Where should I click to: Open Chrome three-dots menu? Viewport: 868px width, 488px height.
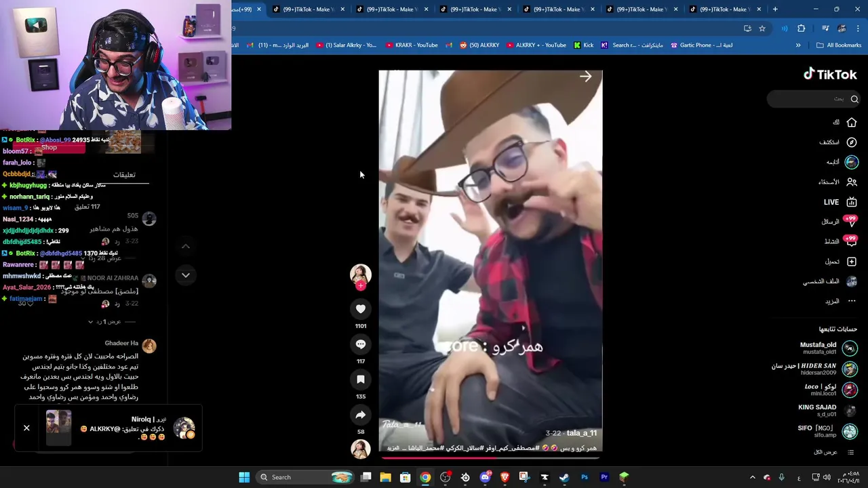858,28
